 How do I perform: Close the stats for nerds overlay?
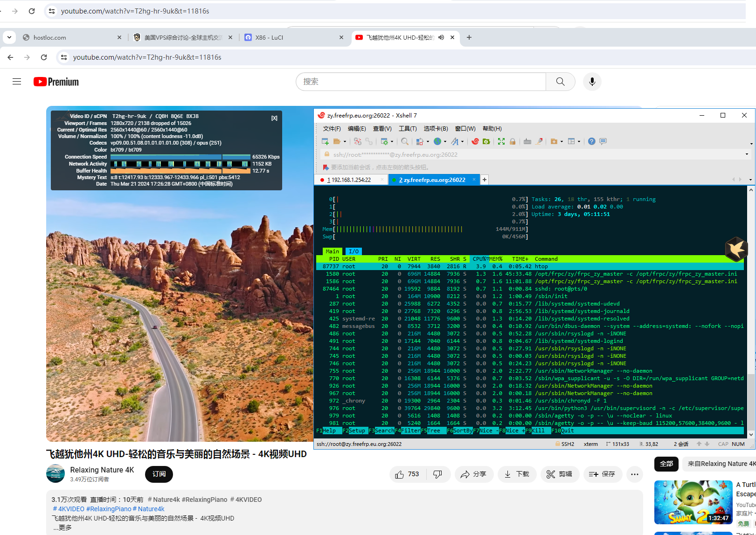pyautogui.click(x=274, y=118)
